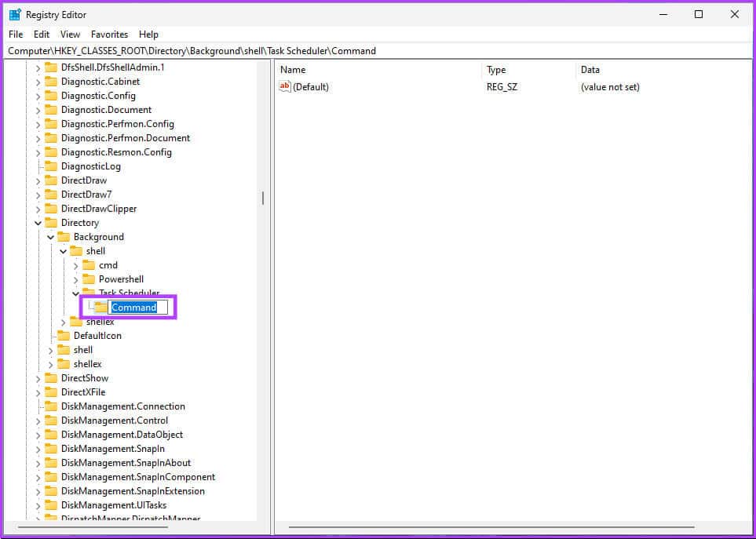Click the Command key rename field
This screenshot has width=756, height=539.
[x=138, y=308]
